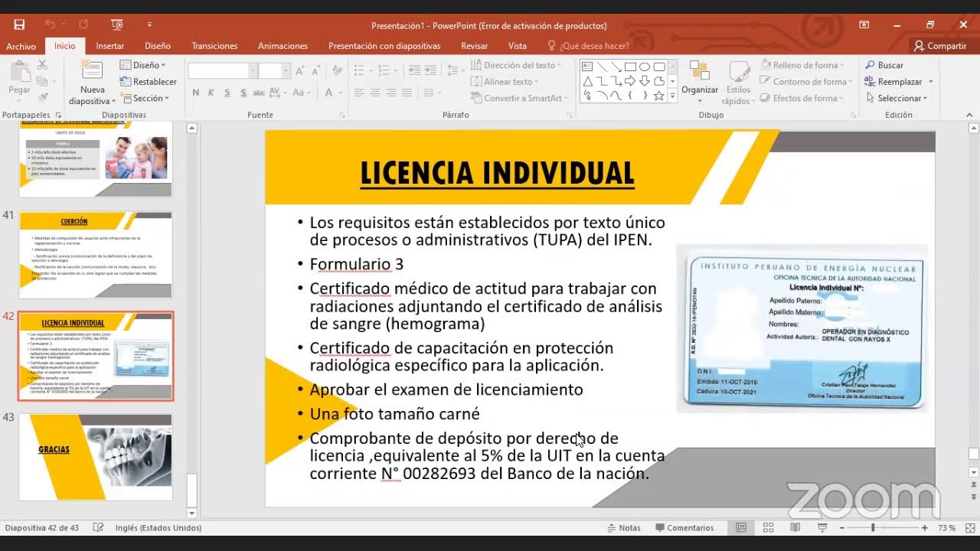Click Relleno de forma fill button
This screenshot has width=980, height=551.
(x=802, y=65)
